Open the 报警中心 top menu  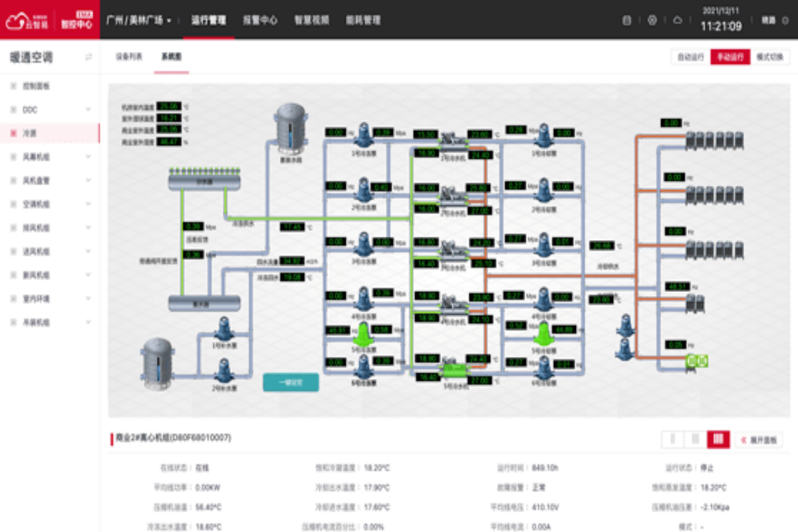[260, 21]
